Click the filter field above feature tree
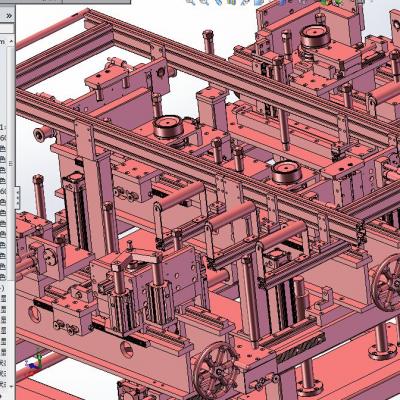400x400 pixels. [x=7, y=28]
